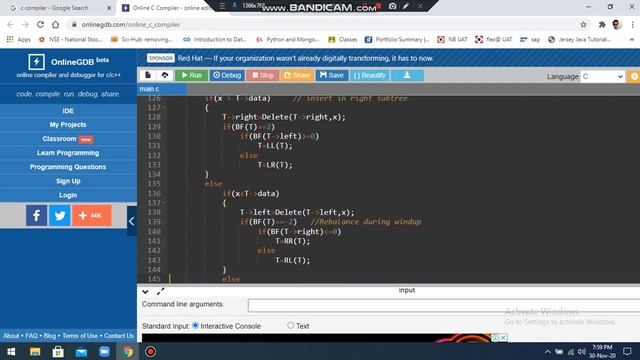Take a Bandicam screenshot with camera icon
This screenshot has width=640, height=360.
pos(392,6)
